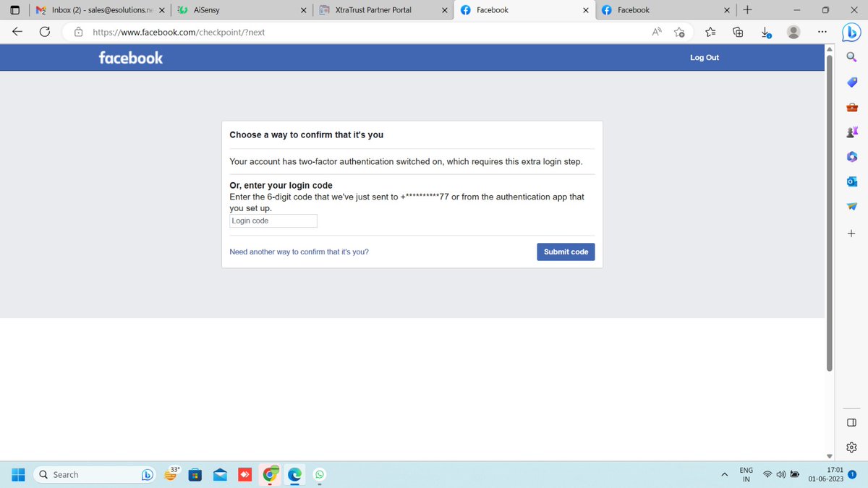The height and width of the screenshot is (488, 868).
Task: Open a new browser tab
Action: point(747,10)
